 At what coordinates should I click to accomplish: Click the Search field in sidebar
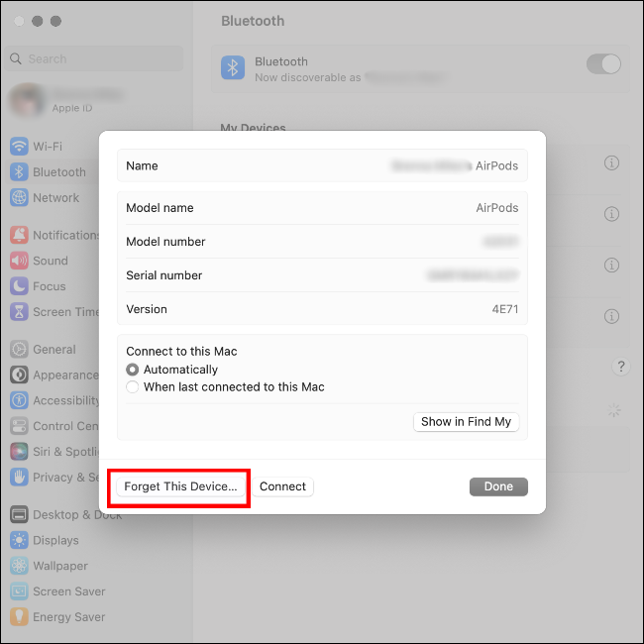95,58
